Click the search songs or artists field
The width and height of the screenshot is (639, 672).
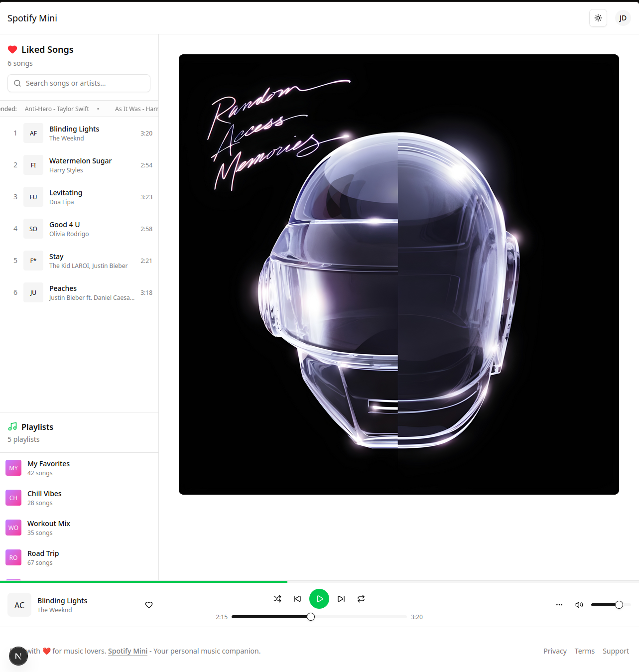click(79, 83)
